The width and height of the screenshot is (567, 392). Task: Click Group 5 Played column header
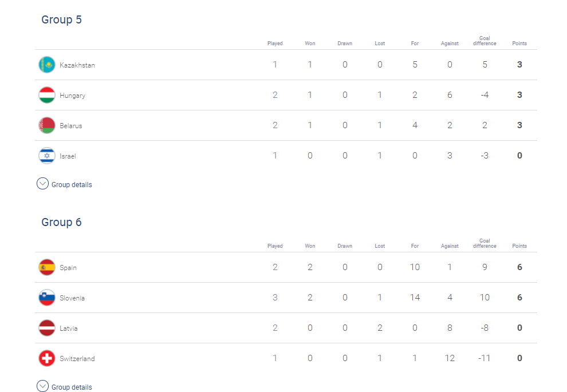(x=275, y=43)
